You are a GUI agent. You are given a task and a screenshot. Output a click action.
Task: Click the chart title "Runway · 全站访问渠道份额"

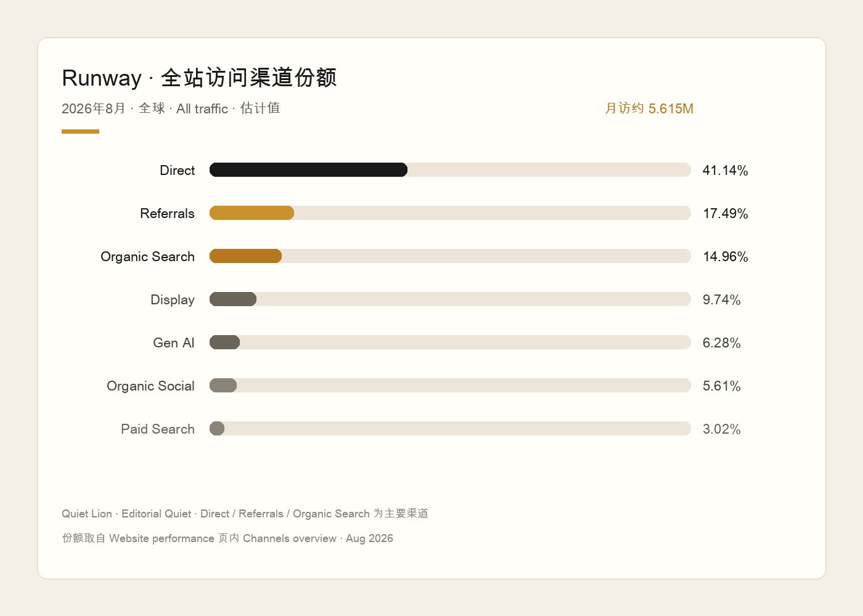[x=199, y=78]
